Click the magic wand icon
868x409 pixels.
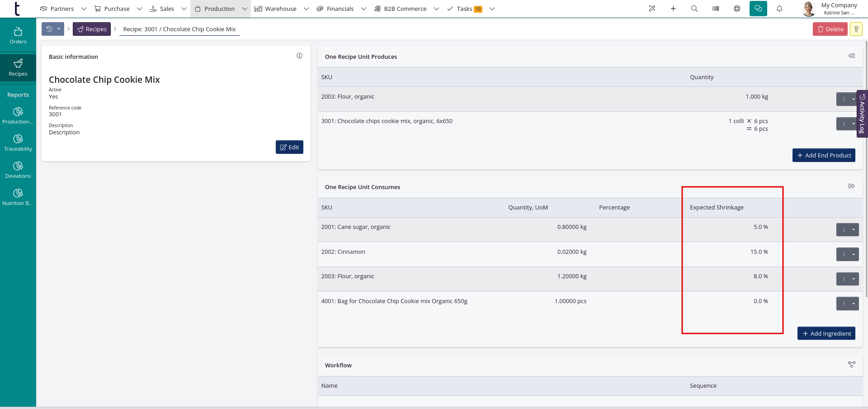(x=652, y=9)
